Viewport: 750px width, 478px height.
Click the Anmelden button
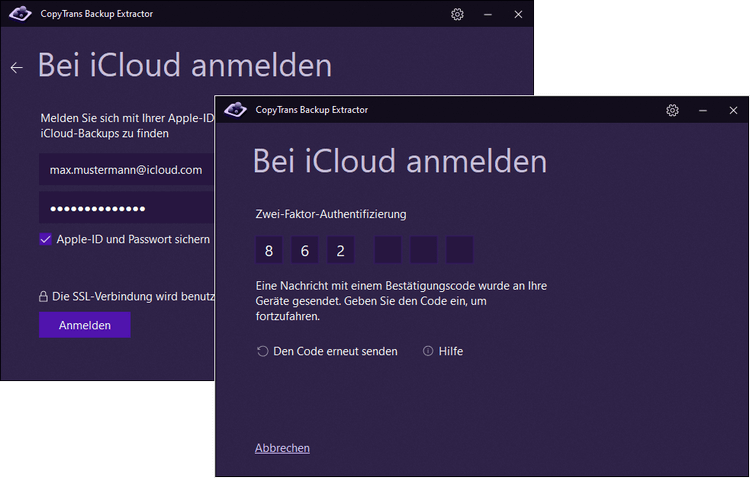click(x=85, y=325)
